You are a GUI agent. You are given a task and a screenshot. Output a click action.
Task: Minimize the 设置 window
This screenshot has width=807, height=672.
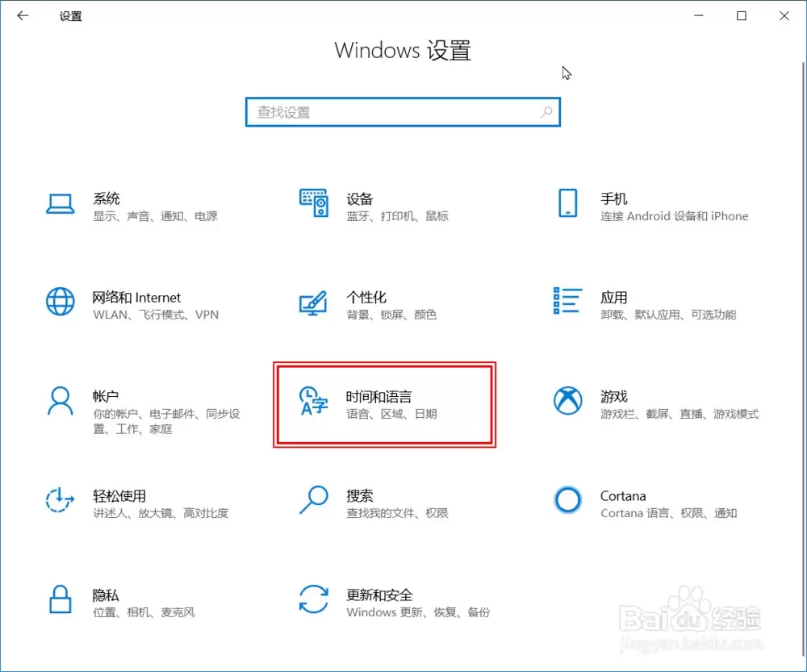698,16
